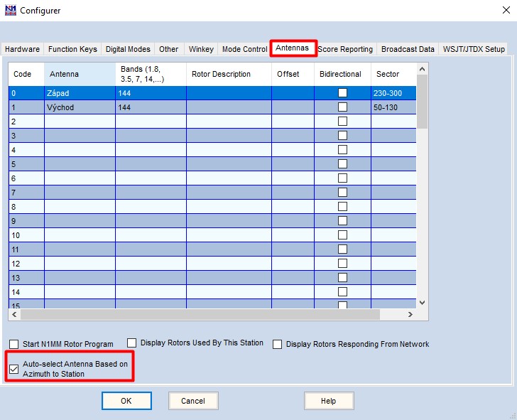Click the Cancel button
The image size is (517, 420).
[193, 401]
